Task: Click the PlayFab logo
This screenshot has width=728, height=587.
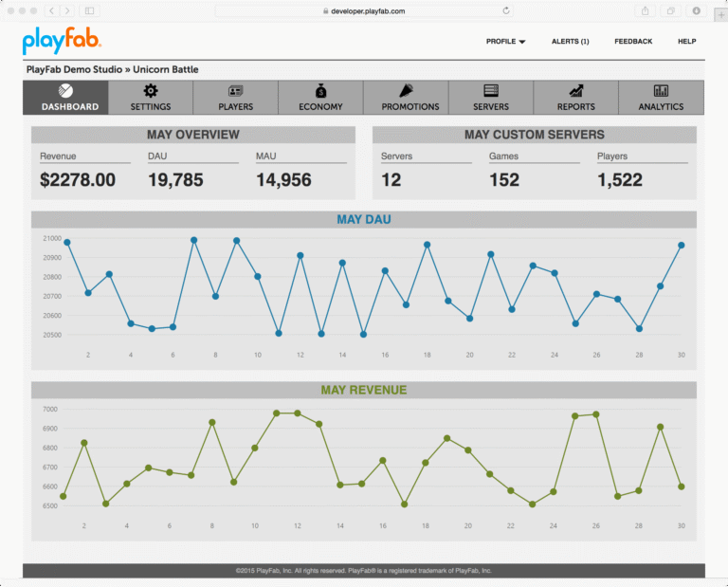Action: [62, 41]
